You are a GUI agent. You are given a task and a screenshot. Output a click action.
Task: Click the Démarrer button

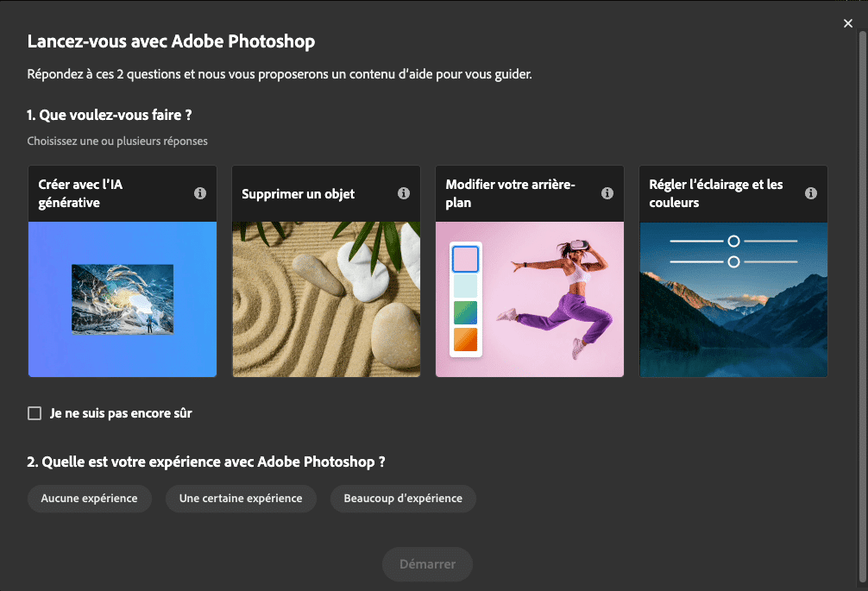tap(427, 564)
